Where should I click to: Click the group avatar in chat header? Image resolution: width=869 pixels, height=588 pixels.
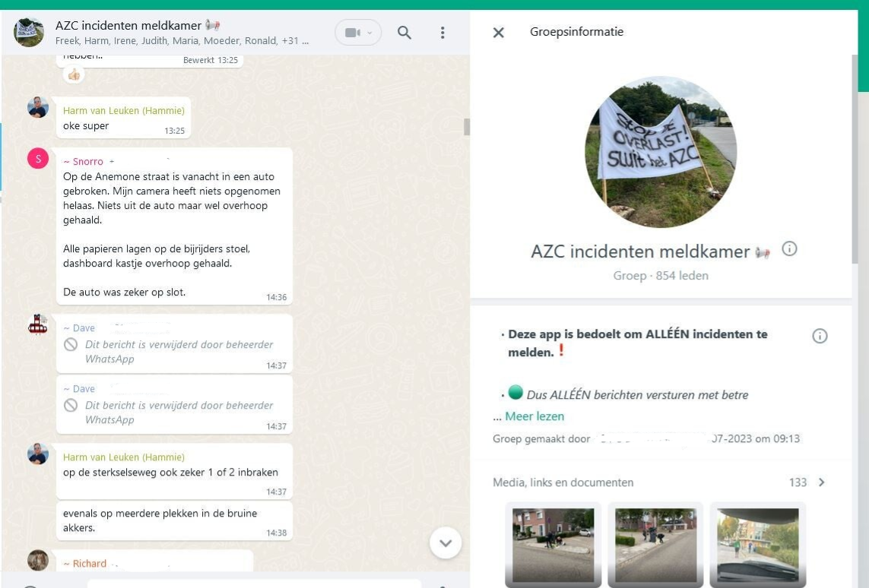[x=29, y=33]
